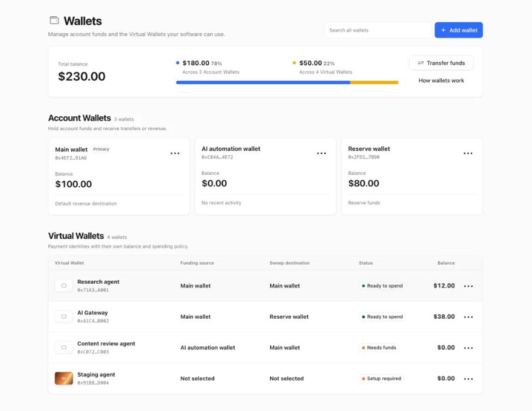
Task: Select the Reserve wallet card title
Action: click(x=369, y=149)
